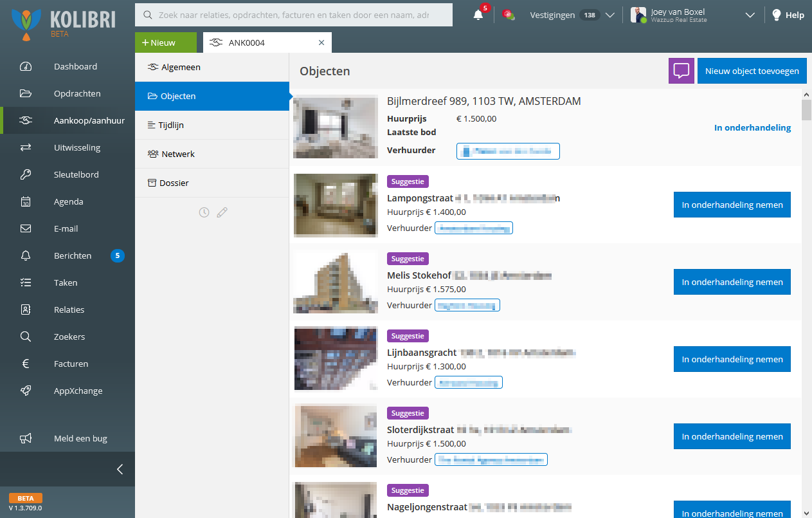Click the pencil edit icon below Dossier
The width and height of the screenshot is (812, 518).
pyautogui.click(x=222, y=212)
